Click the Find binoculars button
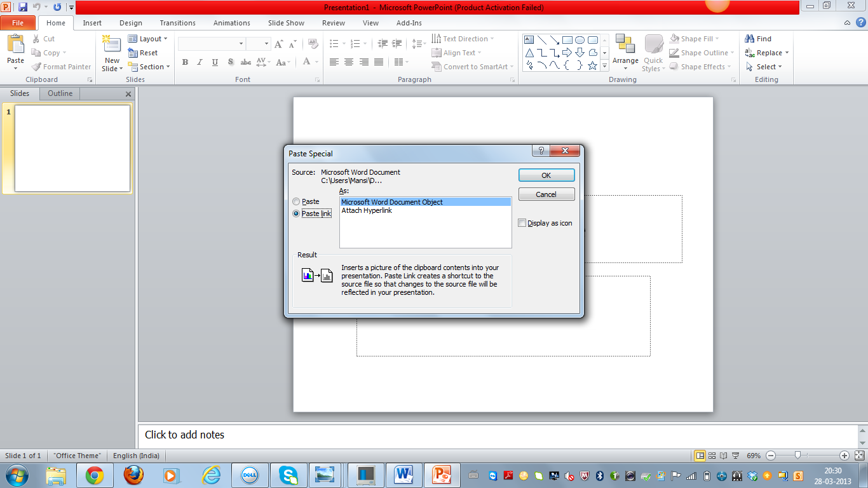Screen dimensions: 868x488 (x=758, y=39)
